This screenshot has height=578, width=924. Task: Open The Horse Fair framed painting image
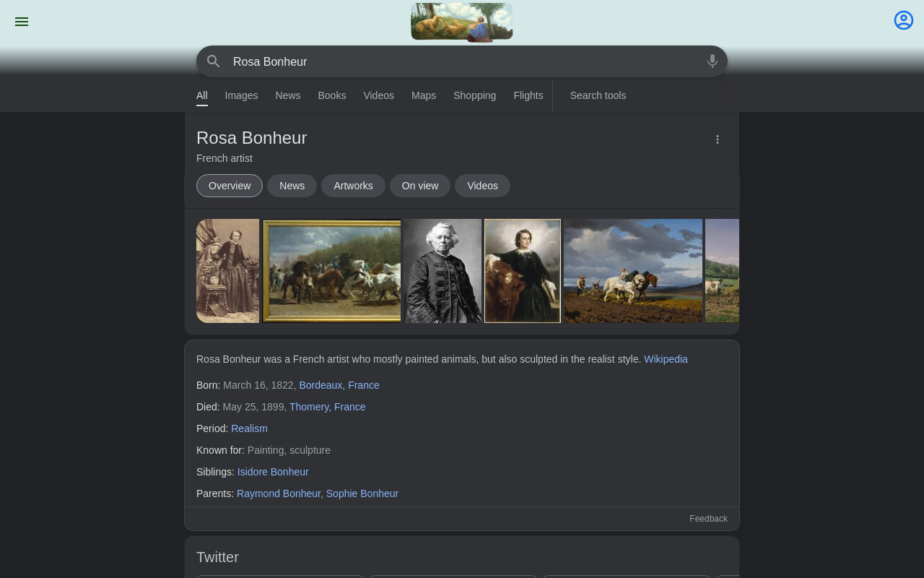pos(332,271)
